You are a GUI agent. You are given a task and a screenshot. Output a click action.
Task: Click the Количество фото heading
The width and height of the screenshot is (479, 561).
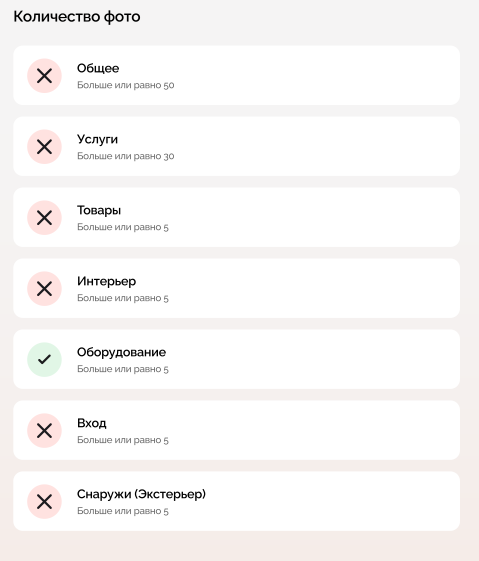(x=77, y=17)
